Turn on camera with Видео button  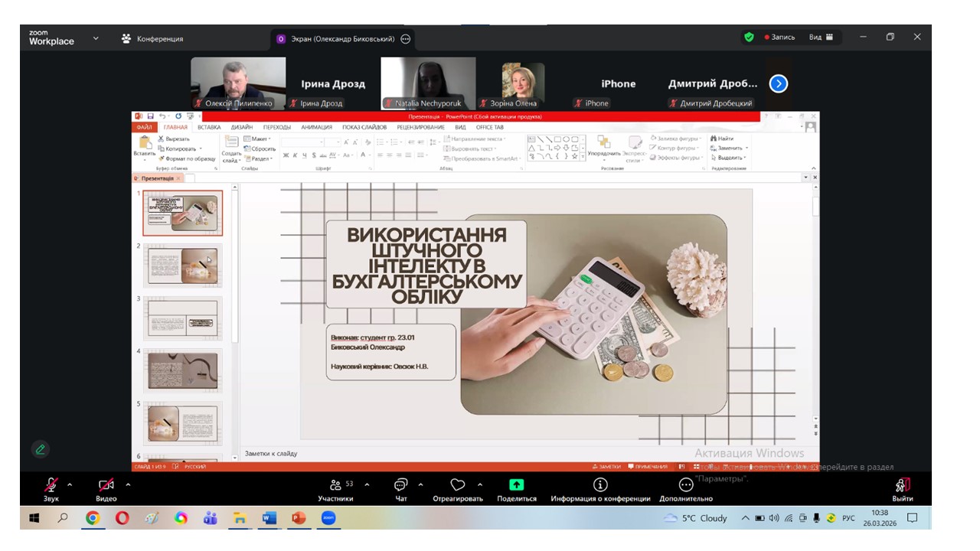pyautogui.click(x=106, y=485)
